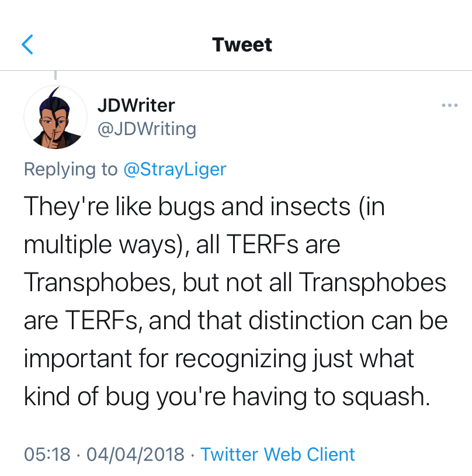Click the 05:18 timestamp
This screenshot has width=472, height=476.
pos(47,454)
